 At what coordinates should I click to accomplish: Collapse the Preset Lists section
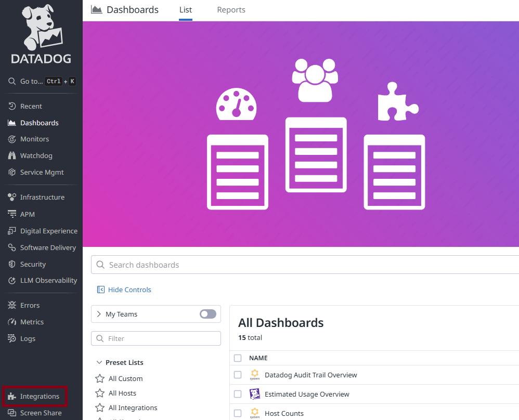pos(99,362)
